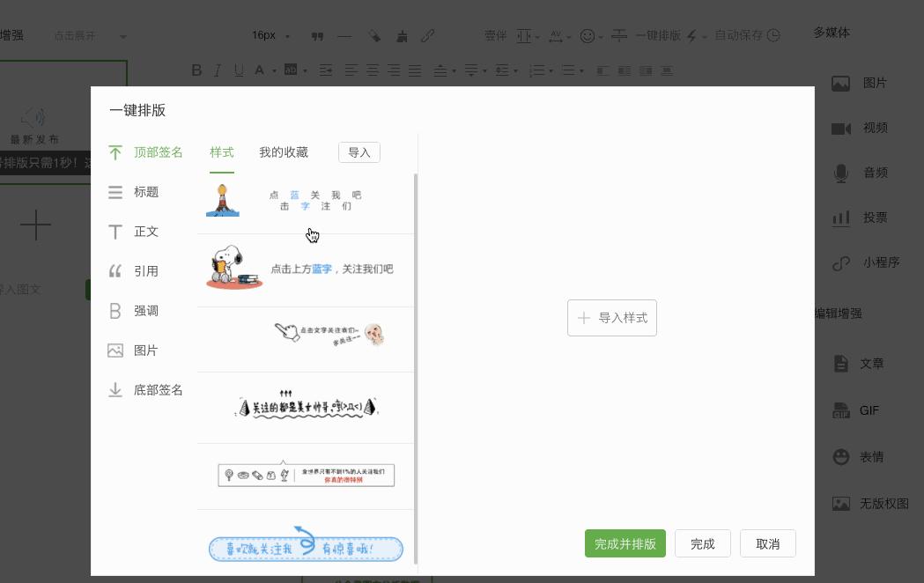Image resolution: width=924 pixels, height=583 pixels.
Task: Open the 图片 category in dialog sidebar
Action: (x=133, y=351)
